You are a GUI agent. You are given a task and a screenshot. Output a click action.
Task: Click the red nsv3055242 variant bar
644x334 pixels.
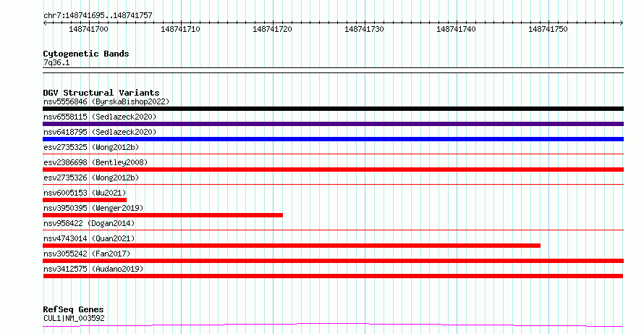pos(333,261)
